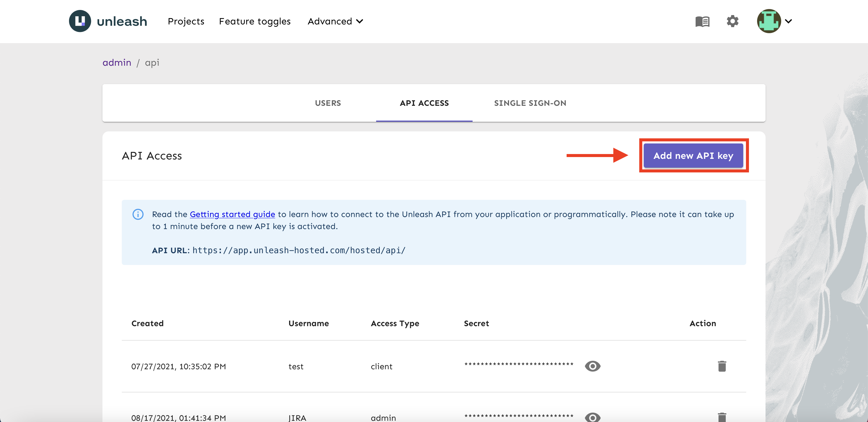Reveal the JIRA key secret
This screenshot has width=868, height=422.
click(x=592, y=417)
